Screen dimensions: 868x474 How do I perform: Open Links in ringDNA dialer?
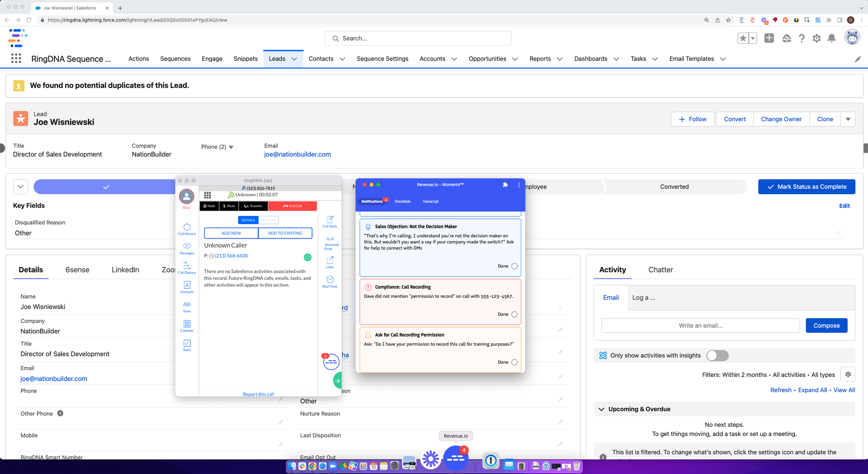click(x=330, y=263)
